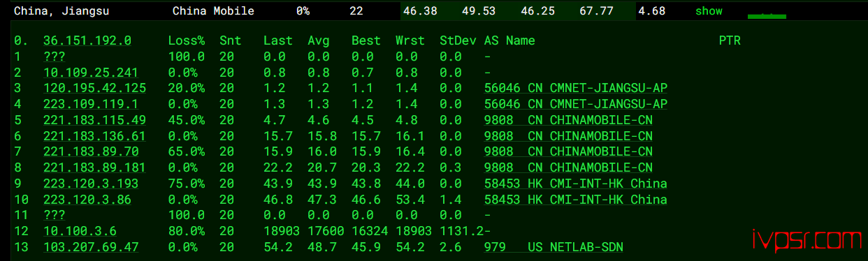This screenshot has width=868, height=261.
Task: Open hop 9 AS link 58453 CMI-INT-HK
Action: [x=575, y=184]
